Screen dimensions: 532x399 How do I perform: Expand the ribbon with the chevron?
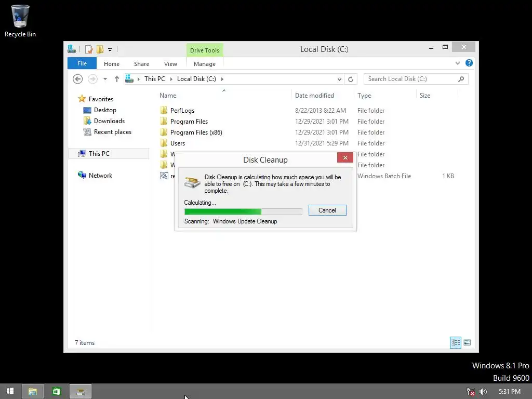[457, 63]
